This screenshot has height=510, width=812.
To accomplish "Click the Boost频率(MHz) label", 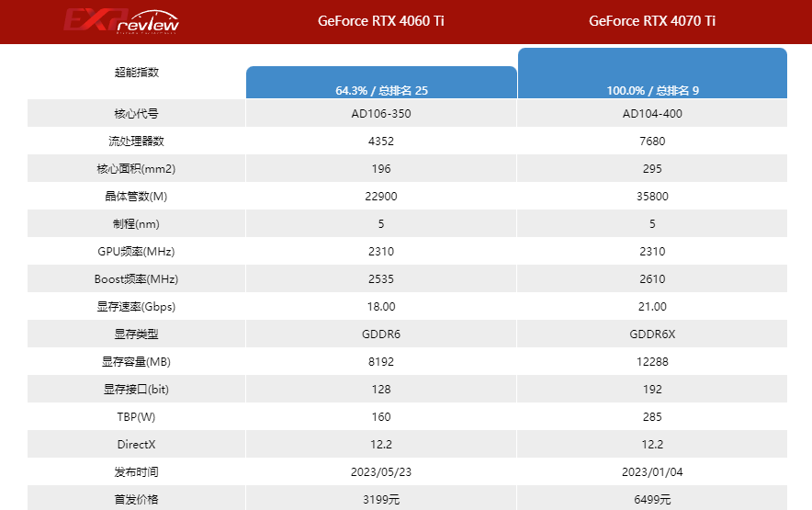I will coord(136,278).
